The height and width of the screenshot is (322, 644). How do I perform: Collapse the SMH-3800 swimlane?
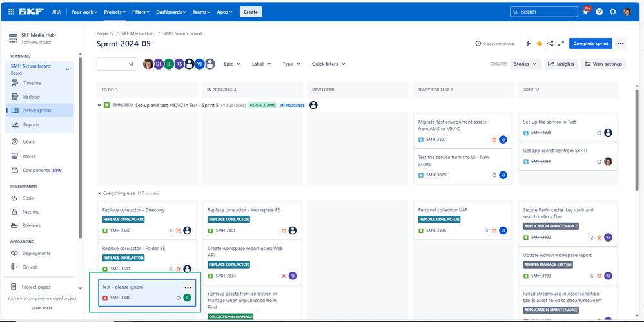click(99, 106)
